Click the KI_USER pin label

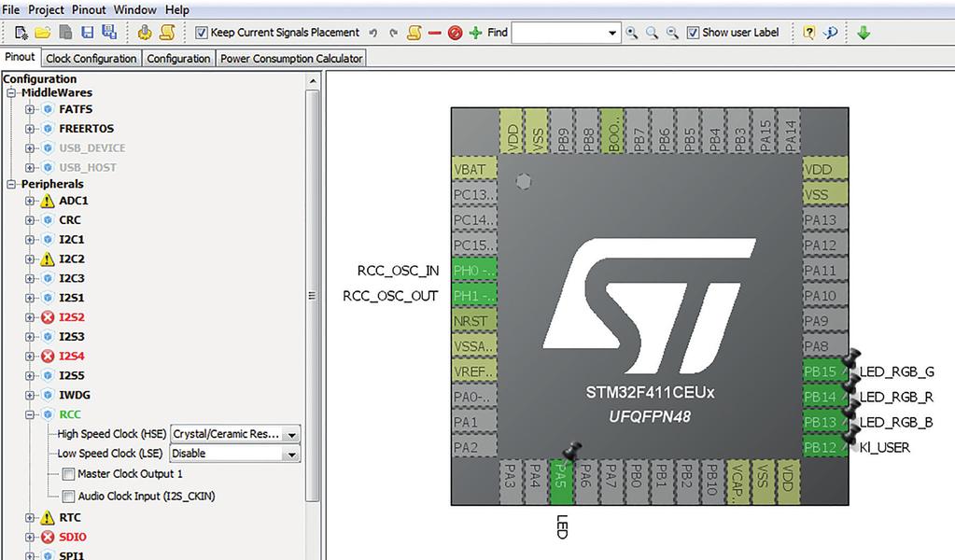884,447
